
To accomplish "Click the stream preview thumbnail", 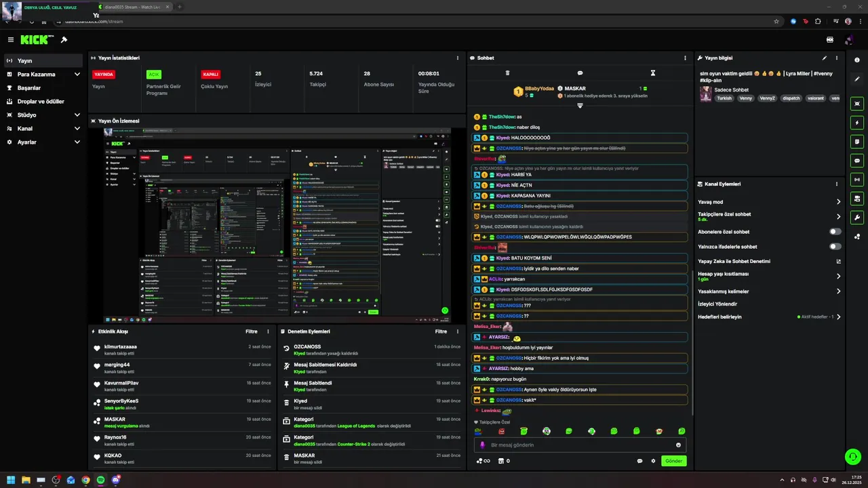I will tap(277, 226).
